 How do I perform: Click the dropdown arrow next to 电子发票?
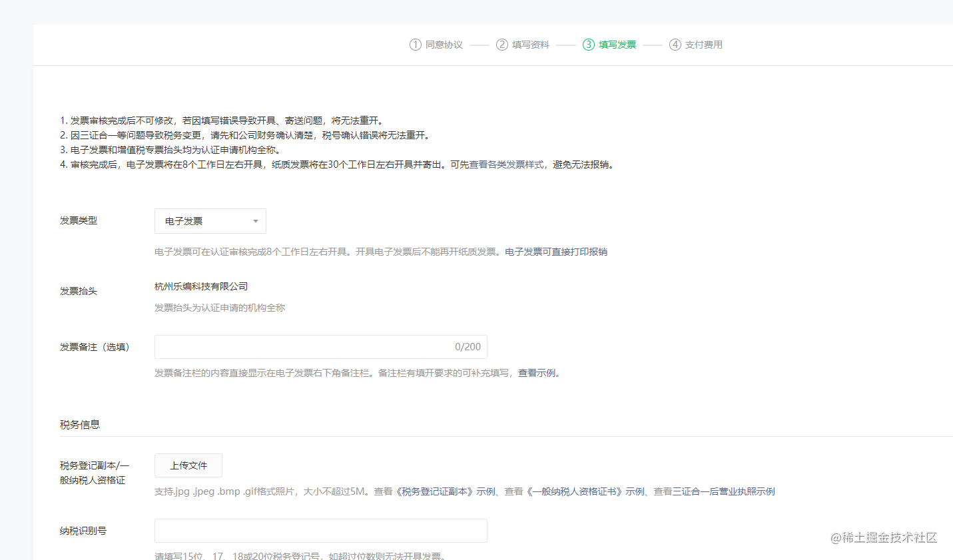click(255, 221)
